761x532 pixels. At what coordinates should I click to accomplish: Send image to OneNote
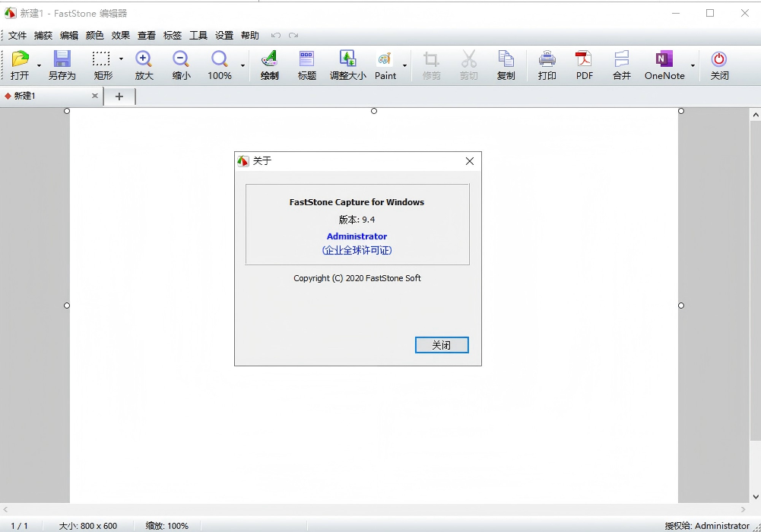(x=664, y=60)
